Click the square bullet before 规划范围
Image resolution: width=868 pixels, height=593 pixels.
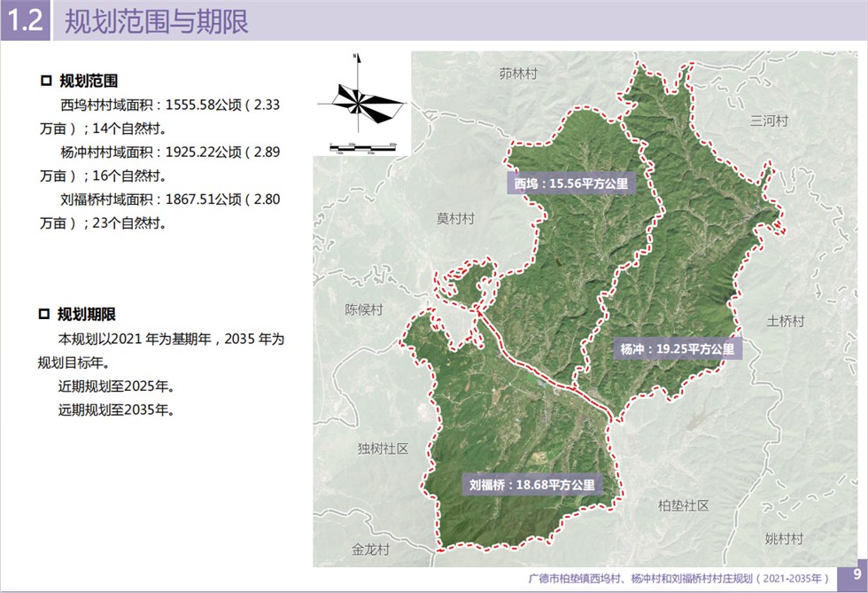click(x=46, y=82)
